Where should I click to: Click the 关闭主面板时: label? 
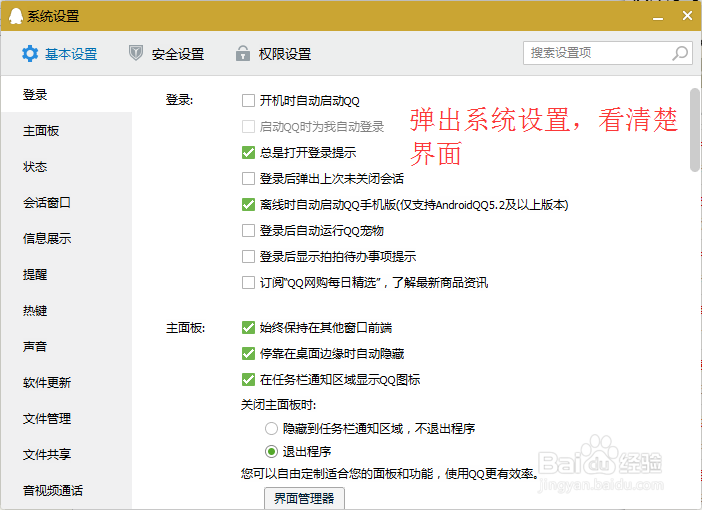(x=278, y=405)
